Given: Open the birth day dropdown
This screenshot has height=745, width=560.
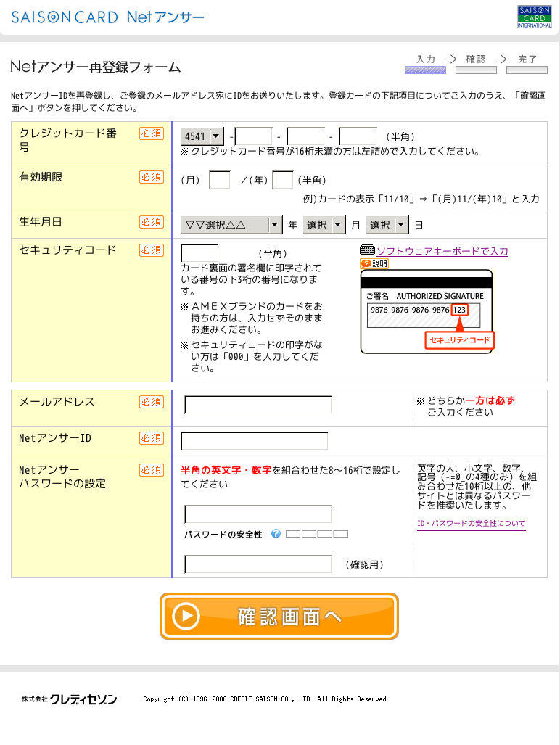Looking at the screenshot, I should pos(387,225).
